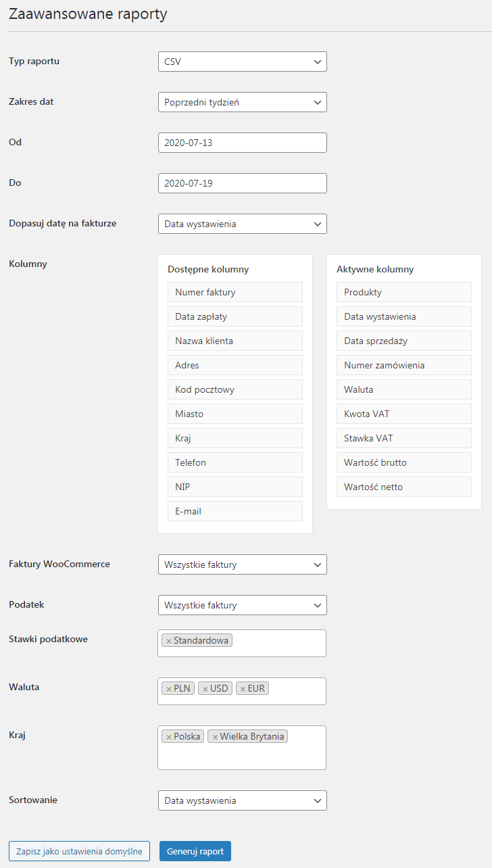This screenshot has width=492, height=868.
Task: Select the Wartość brutto active column
Action: tap(404, 462)
